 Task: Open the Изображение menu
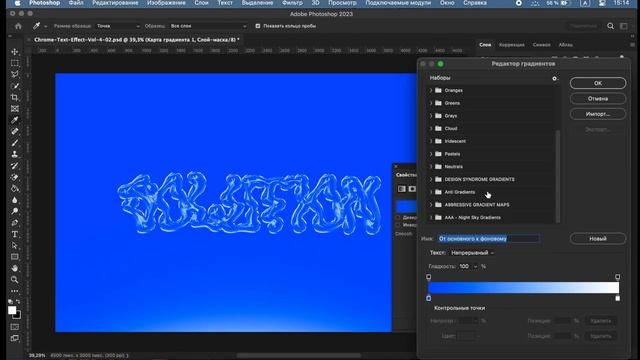coord(166,3)
